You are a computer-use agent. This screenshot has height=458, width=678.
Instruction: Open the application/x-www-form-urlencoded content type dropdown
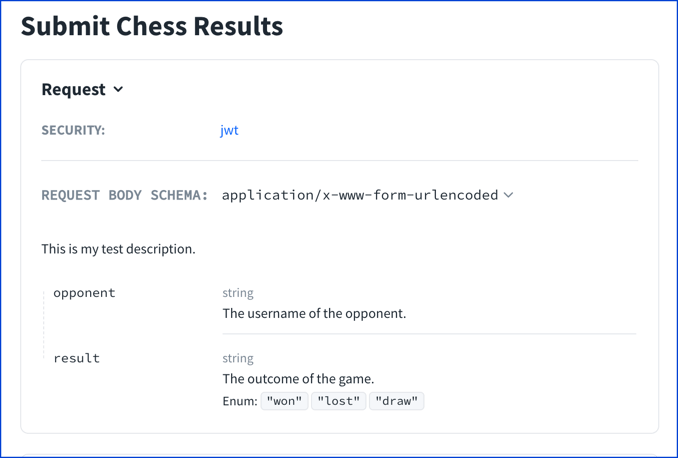tap(367, 195)
